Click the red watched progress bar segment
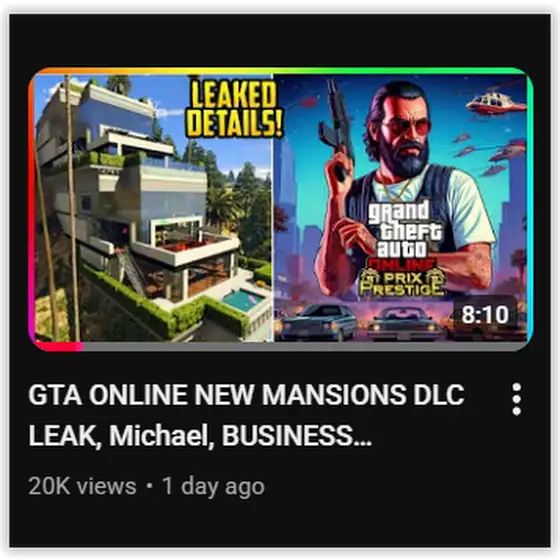The image size is (560, 560). coord(57,346)
